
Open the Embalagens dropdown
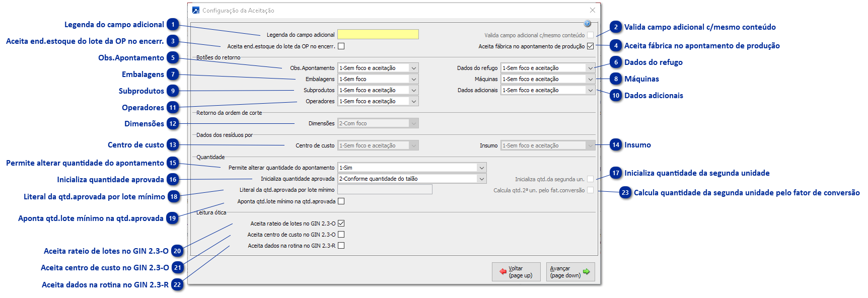pos(378,79)
